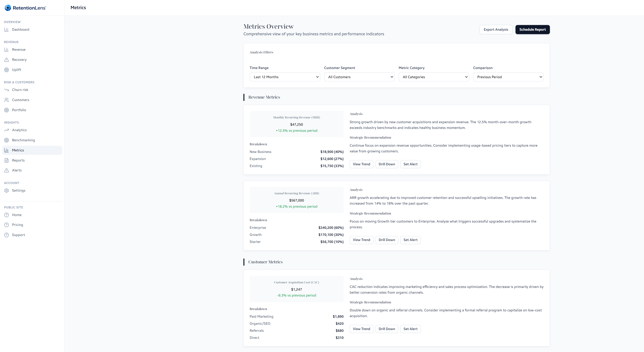
Task: Click the Support help-circle icon
Action: tap(6, 235)
